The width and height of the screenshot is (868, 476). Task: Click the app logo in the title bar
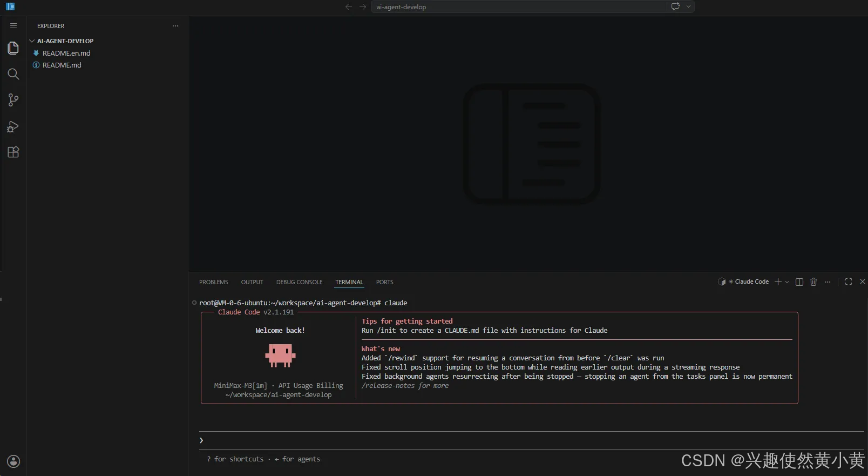[x=10, y=6]
